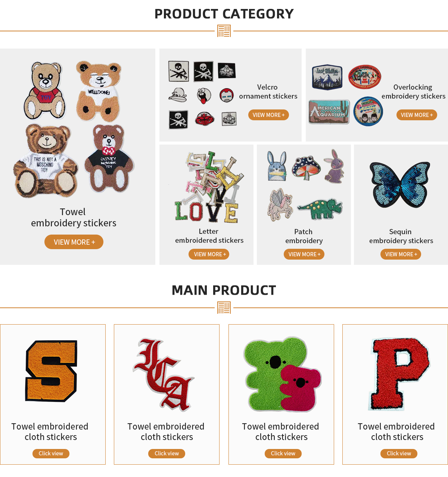The height and width of the screenshot is (477, 448).
Task: Click the decorative icon under PRODUCT CATEGORY
Action: point(224,31)
